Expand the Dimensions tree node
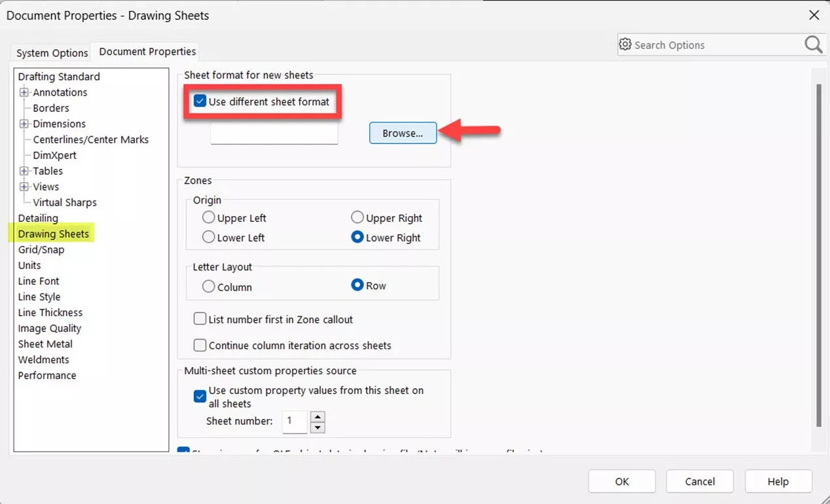The height and width of the screenshot is (504, 830). (x=23, y=124)
